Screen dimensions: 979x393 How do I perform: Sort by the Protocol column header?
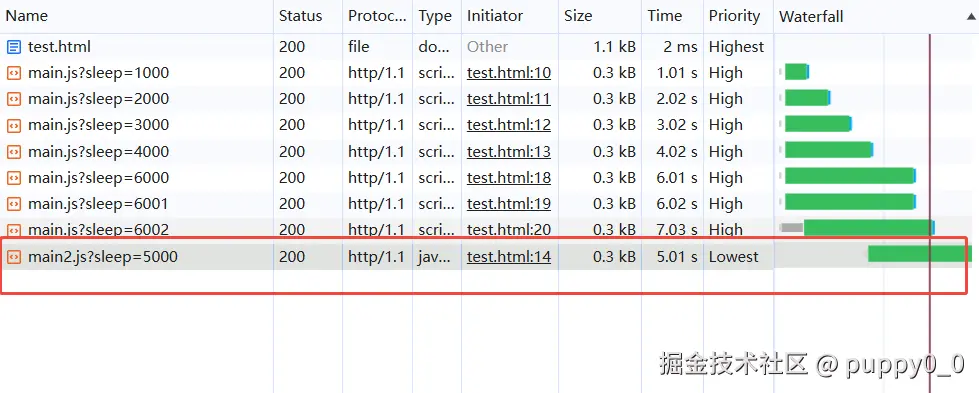pyautogui.click(x=377, y=16)
